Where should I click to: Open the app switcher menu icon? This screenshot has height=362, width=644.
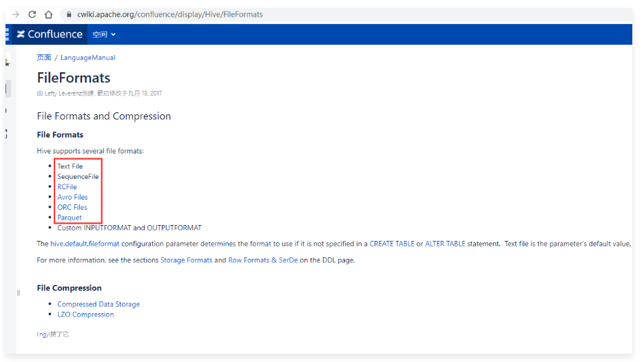[x=7, y=34]
